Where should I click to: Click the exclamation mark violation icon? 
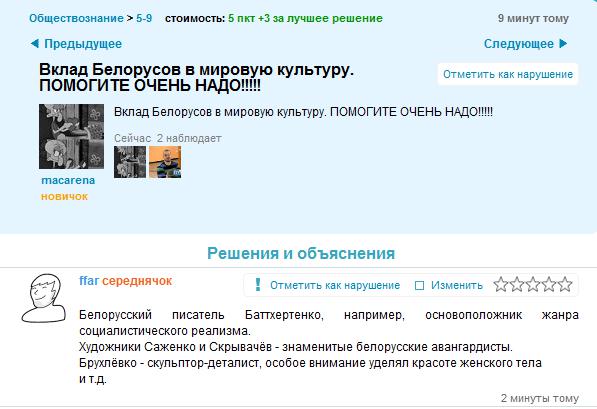[258, 284]
